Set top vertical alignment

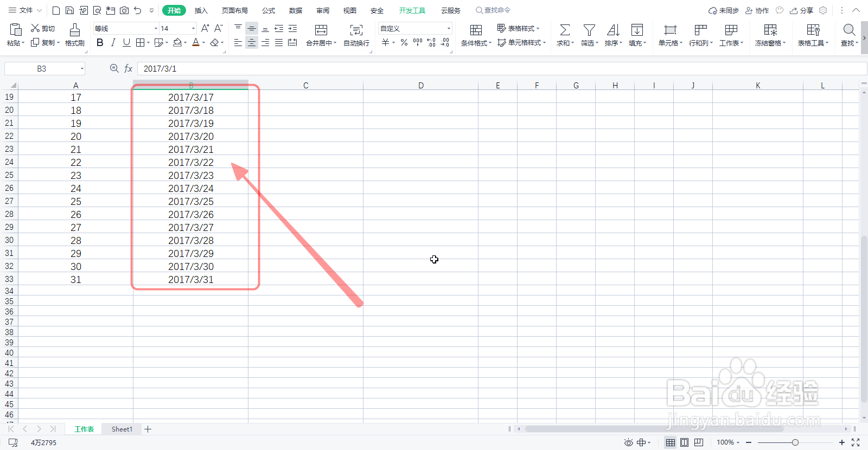[x=238, y=28]
